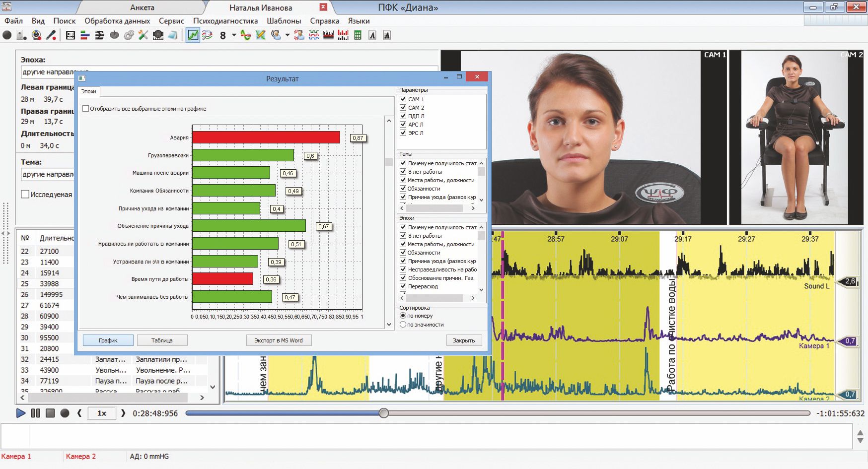Open the Психодиагностика menu
This screenshot has width=868, height=469.
click(x=225, y=21)
